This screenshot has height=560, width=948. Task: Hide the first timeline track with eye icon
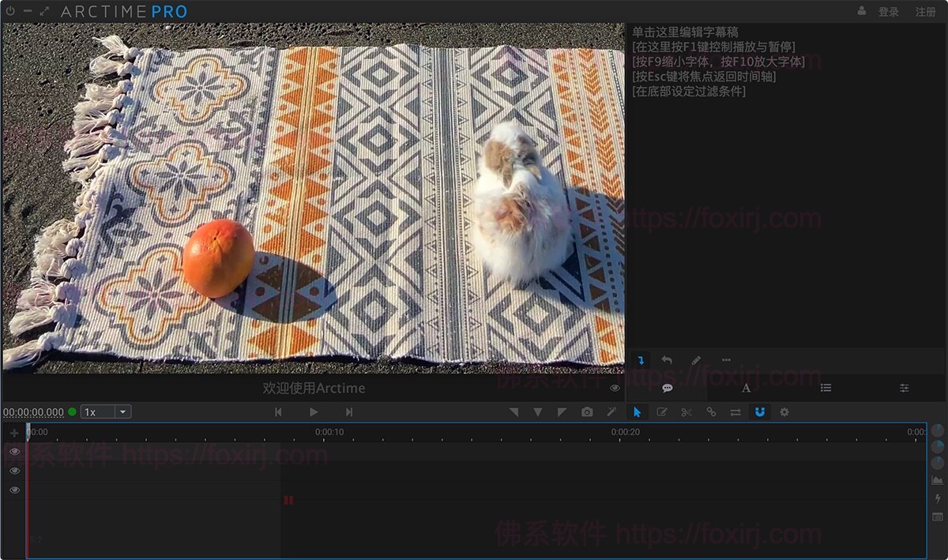14,451
